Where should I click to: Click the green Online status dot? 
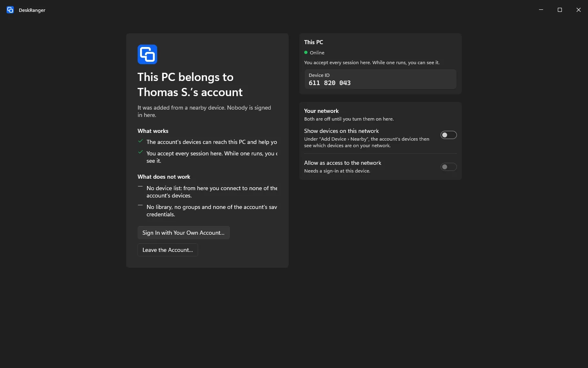tap(306, 52)
